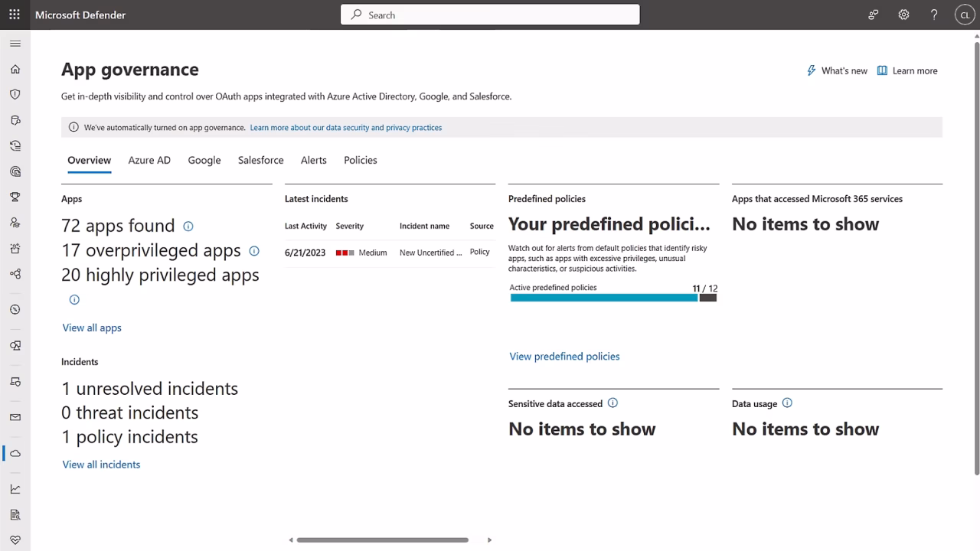The height and width of the screenshot is (551, 980).
Task: Open View predefined policies
Action: tap(564, 356)
